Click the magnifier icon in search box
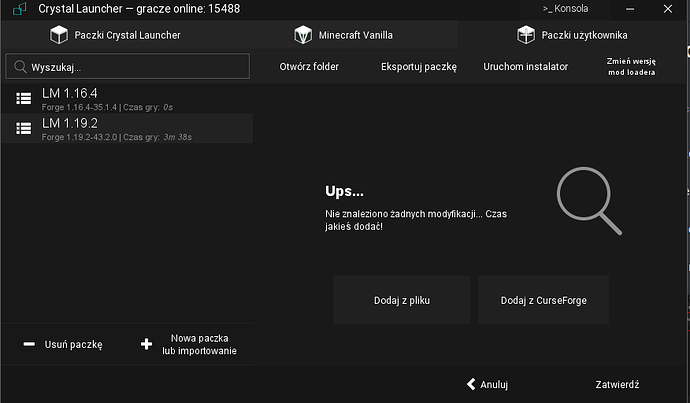 pos(19,67)
